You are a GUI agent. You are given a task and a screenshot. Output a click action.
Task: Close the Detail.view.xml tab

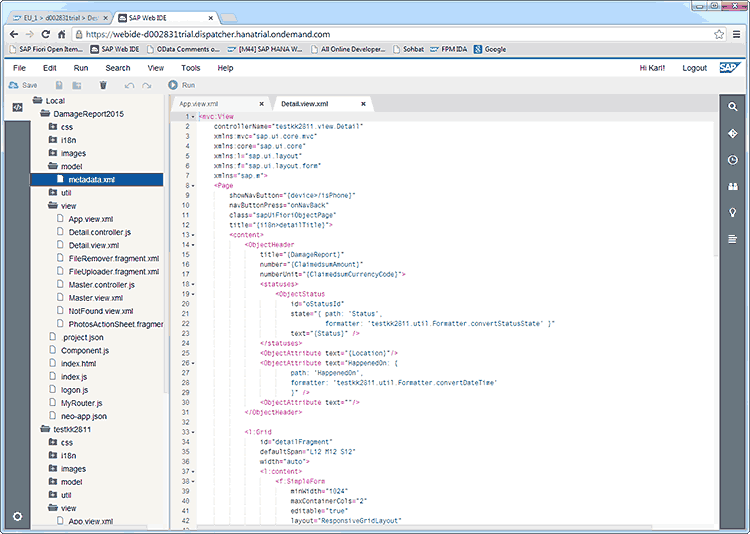tap(364, 104)
